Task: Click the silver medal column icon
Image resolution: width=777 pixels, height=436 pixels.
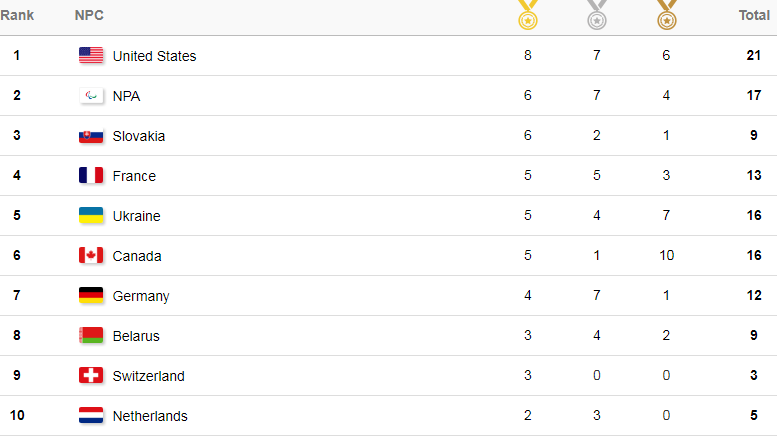Action: tap(597, 15)
